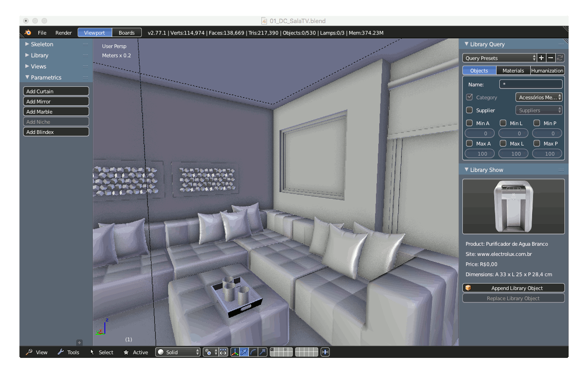Select the scale manipulator icon
This screenshot has height=381, width=588.
coord(263,352)
